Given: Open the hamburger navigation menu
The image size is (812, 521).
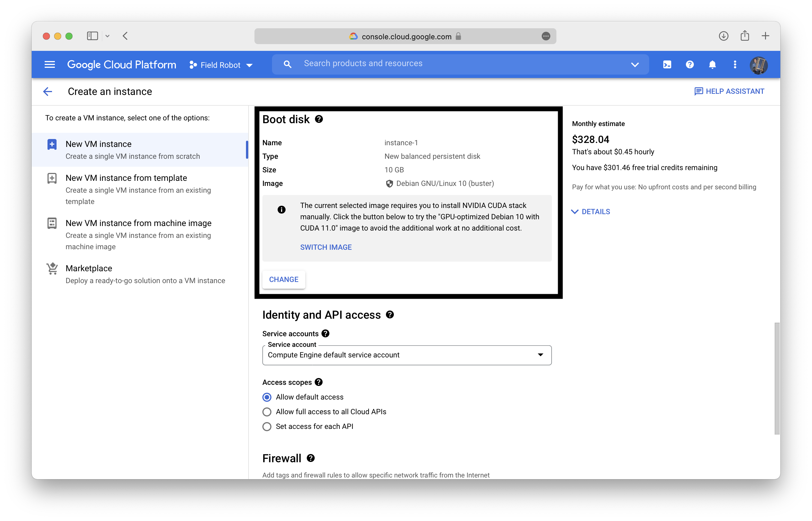Looking at the screenshot, I should (50, 64).
